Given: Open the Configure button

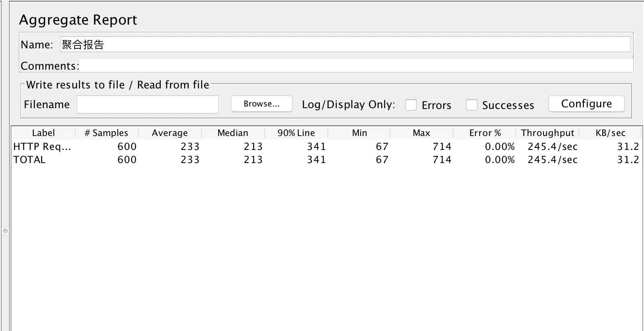Looking at the screenshot, I should pos(587,104).
